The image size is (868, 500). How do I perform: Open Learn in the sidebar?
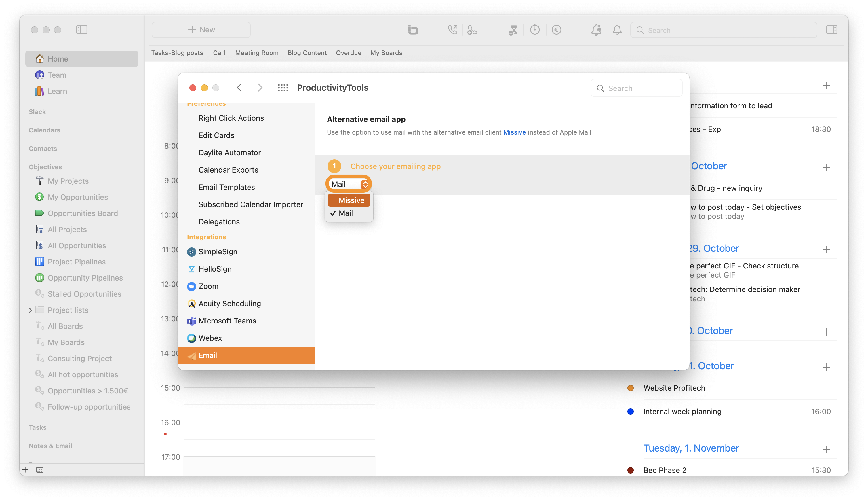coord(82,91)
